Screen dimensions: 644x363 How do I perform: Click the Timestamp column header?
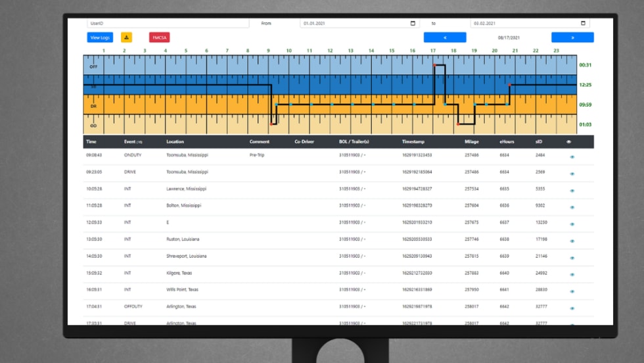tap(415, 141)
